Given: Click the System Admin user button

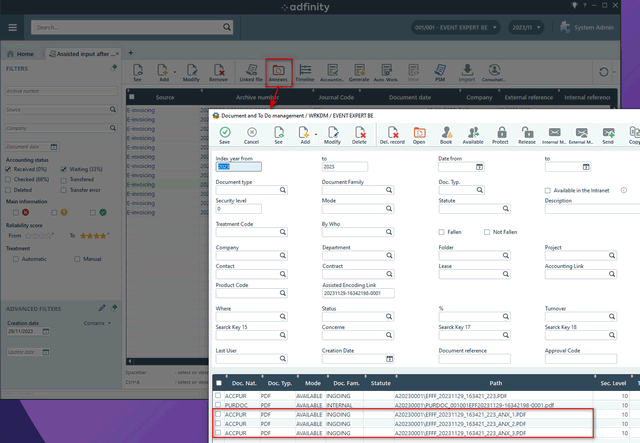Looking at the screenshot, I should pyautogui.click(x=599, y=27).
